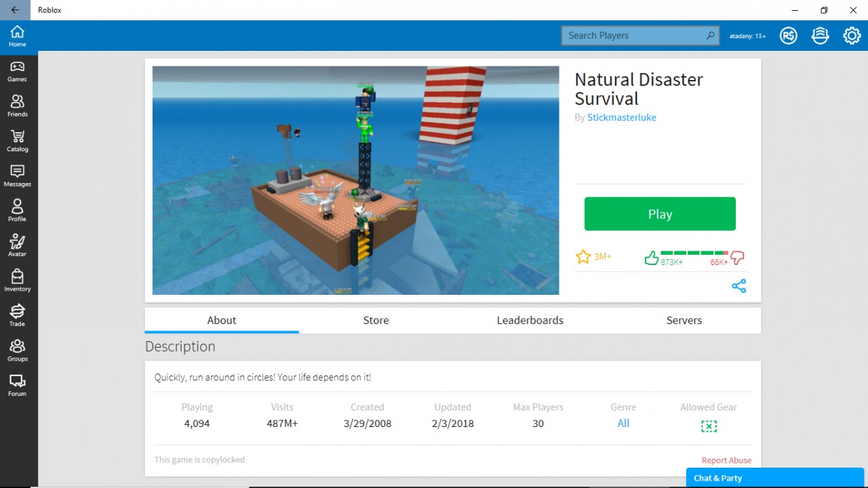Viewport: 868px width, 488px height.
Task: Restore down the Roblox window
Action: click(x=824, y=10)
